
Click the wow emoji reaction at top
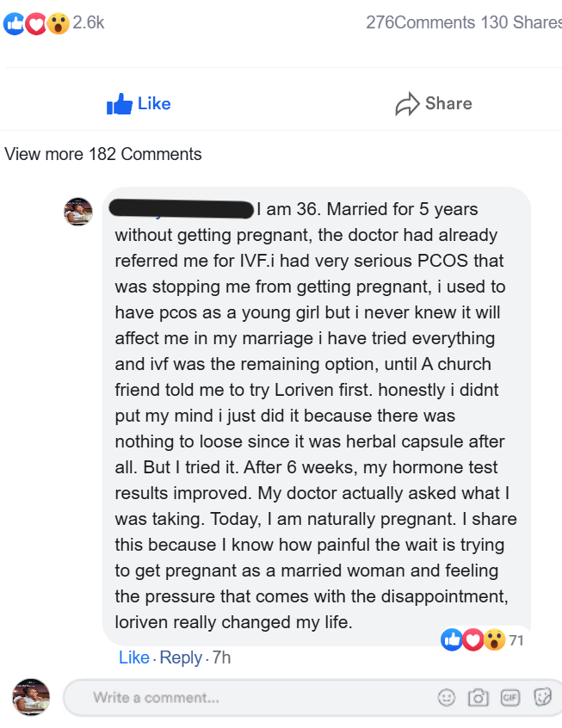[x=58, y=23]
